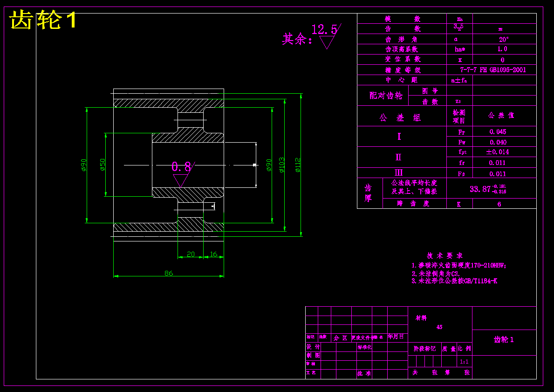
Task: Select the ±0.014 tolerance value
Action: [498, 152]
